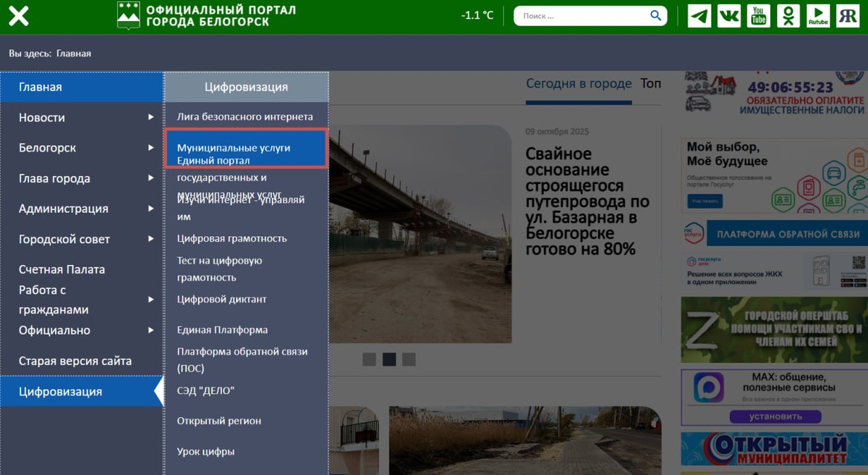Click the Поиск search input field
The image size is (868, 475).
click(x=581, y=15)
